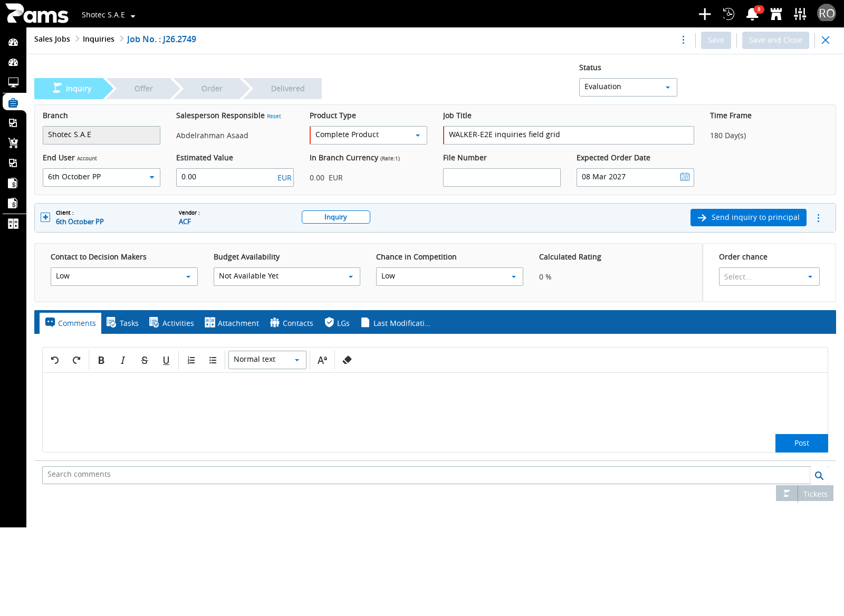
Task: Close the job form with X icon
Action: 826,40
